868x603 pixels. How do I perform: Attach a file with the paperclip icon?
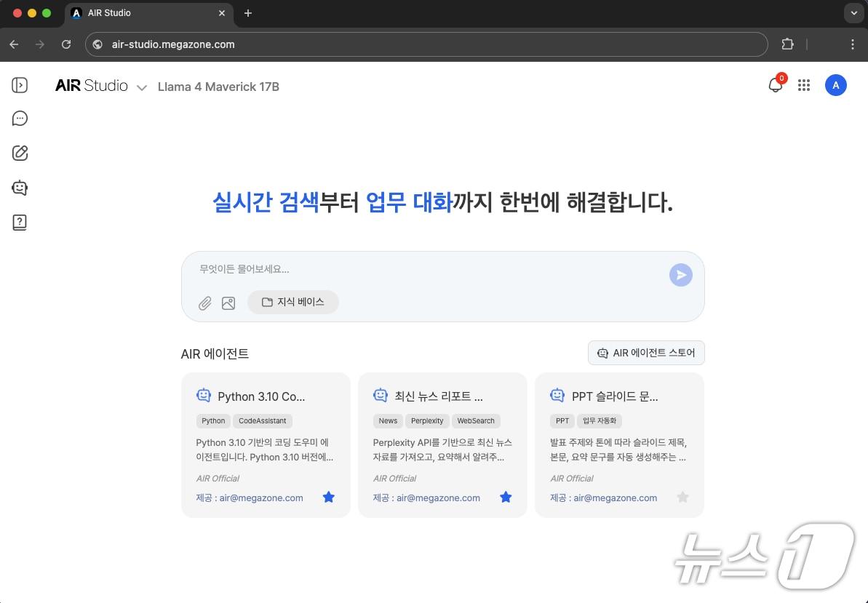coord(204,303)
